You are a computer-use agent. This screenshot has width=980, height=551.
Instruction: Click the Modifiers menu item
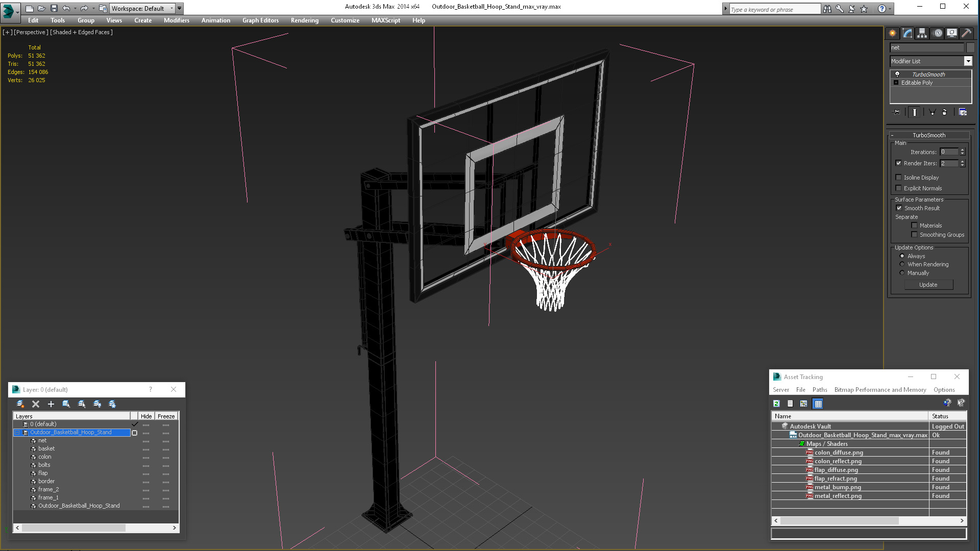[176, 20]
